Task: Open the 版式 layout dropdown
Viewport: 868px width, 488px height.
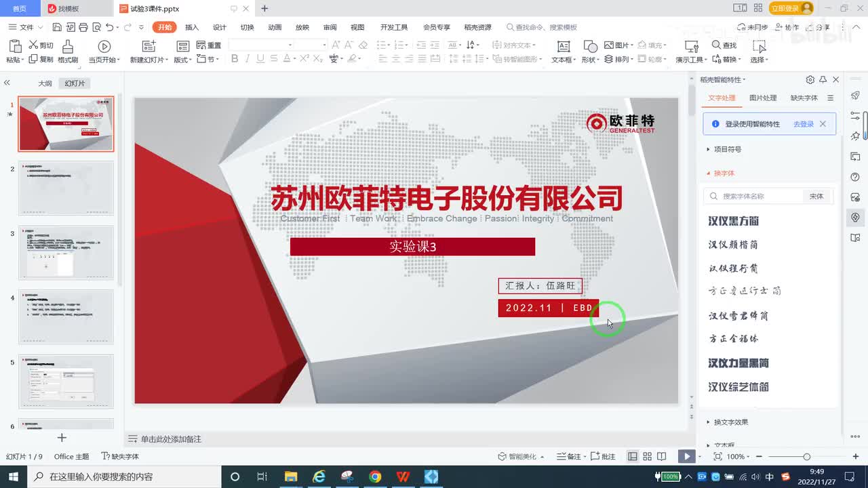Action: [183, 60]
